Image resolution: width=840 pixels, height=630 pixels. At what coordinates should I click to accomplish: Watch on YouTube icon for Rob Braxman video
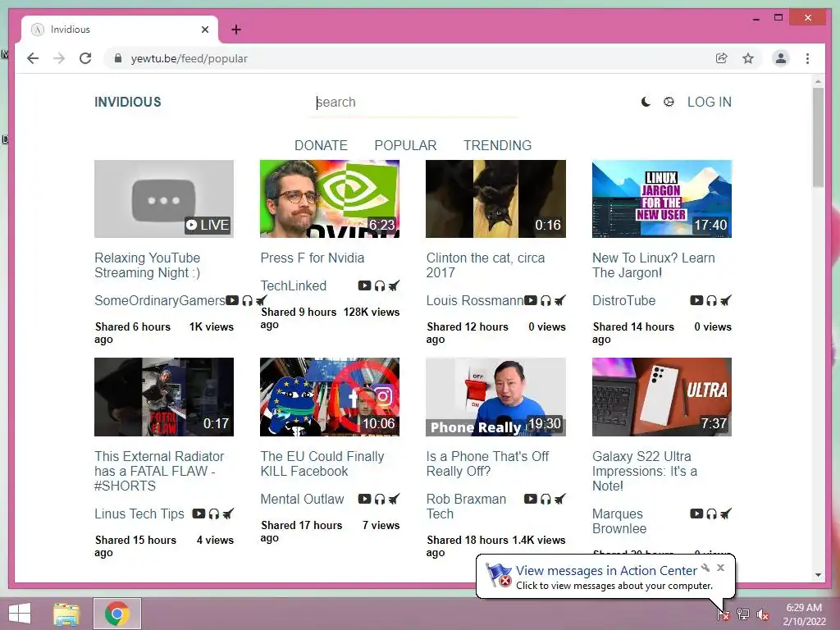(531, 499)
